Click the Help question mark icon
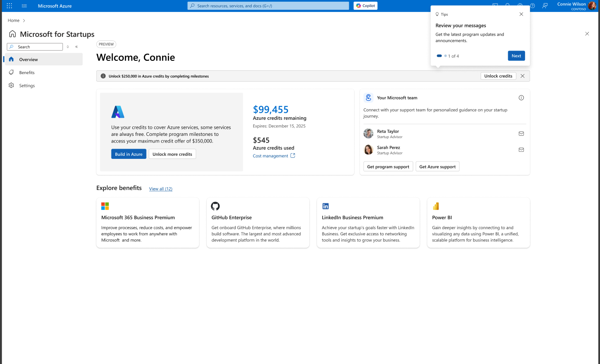This screenshot has height=364, width=600. click(x=533, y=6)
